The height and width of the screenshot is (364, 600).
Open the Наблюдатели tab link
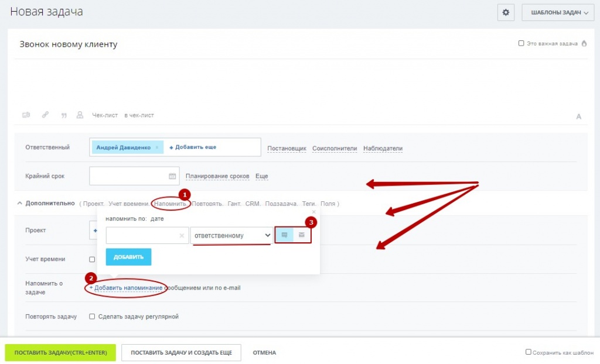(383, 149)
